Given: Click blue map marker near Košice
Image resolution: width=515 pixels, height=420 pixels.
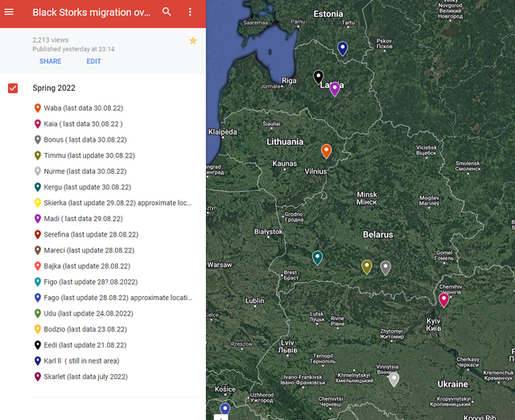Looking at the screenshot, I should pos(225,410).
